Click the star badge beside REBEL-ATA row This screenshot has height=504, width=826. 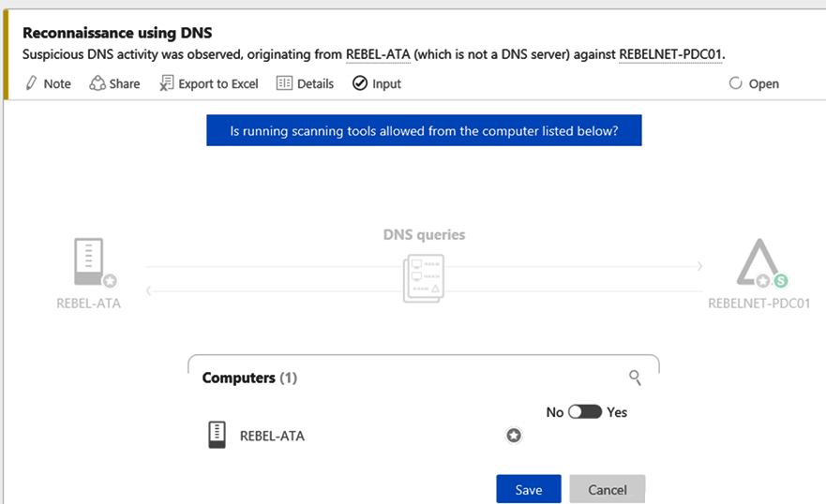514,436
